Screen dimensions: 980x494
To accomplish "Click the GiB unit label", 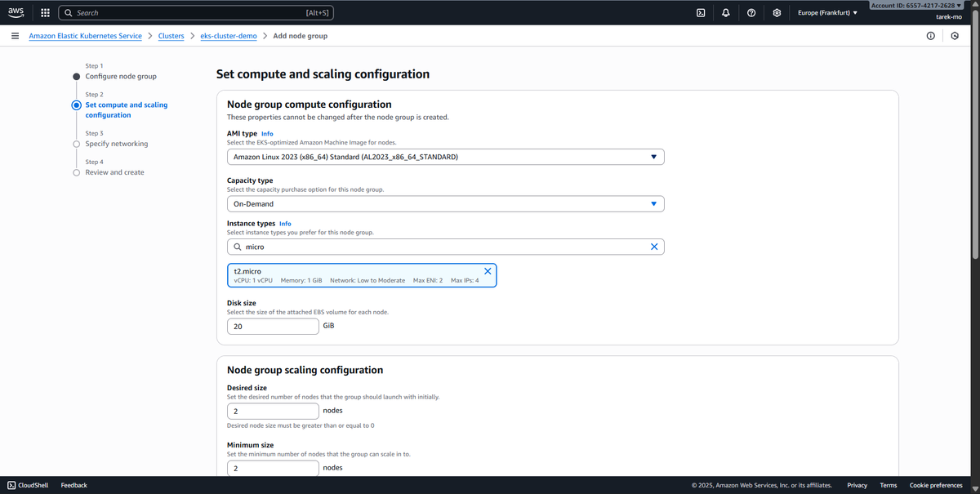I will [328, 325].
